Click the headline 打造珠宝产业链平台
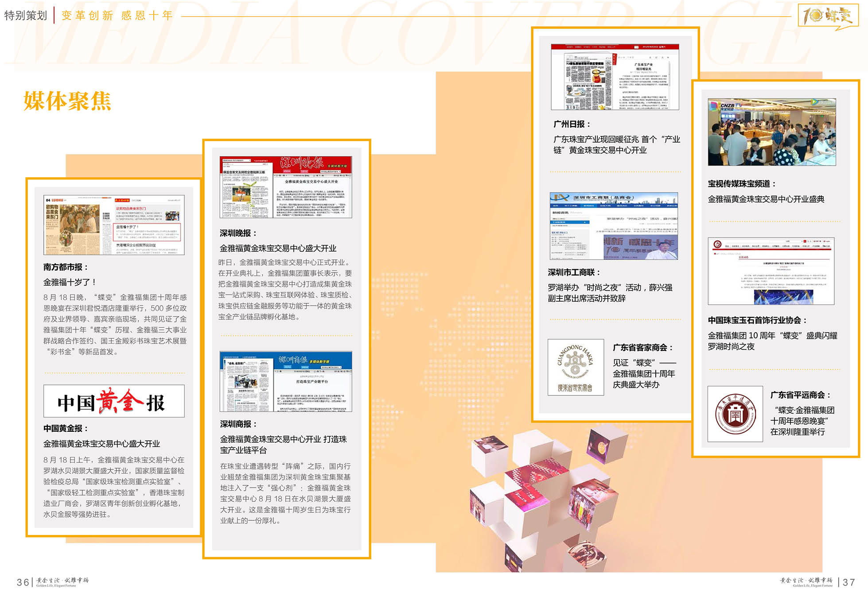 (x=284, y=445)
